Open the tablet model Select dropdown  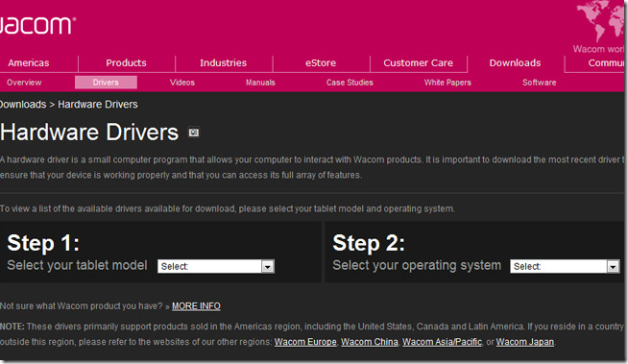tap(216, 266)
